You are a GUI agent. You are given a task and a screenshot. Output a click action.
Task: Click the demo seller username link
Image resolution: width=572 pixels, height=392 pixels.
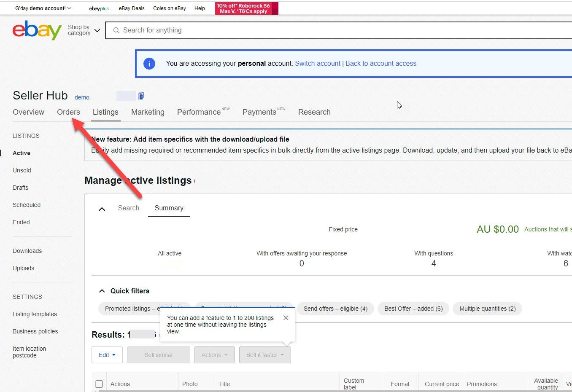[x=82, y=97]
